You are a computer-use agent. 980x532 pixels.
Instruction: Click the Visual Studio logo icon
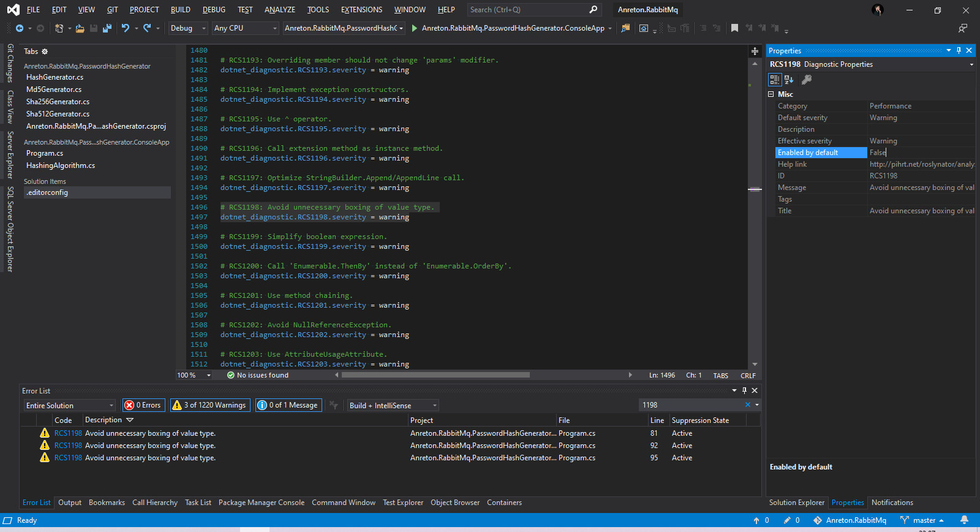pyautogui.click(x=13, y=10)
